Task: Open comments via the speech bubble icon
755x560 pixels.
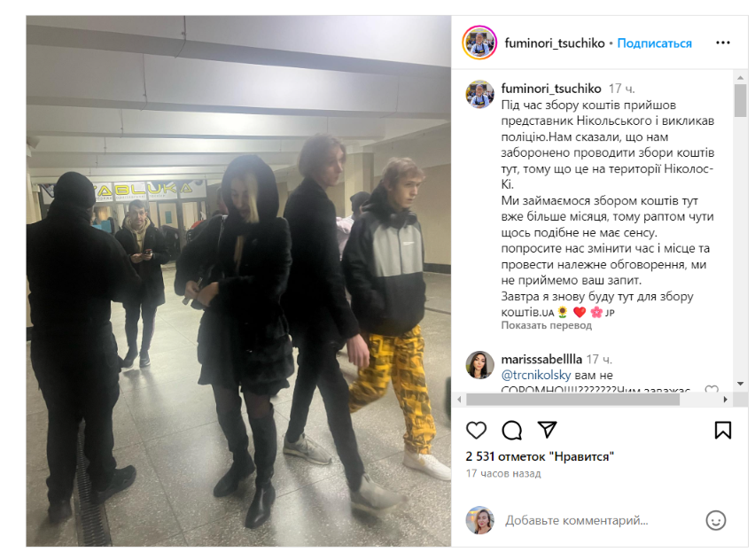Action: tap(511, 430)
